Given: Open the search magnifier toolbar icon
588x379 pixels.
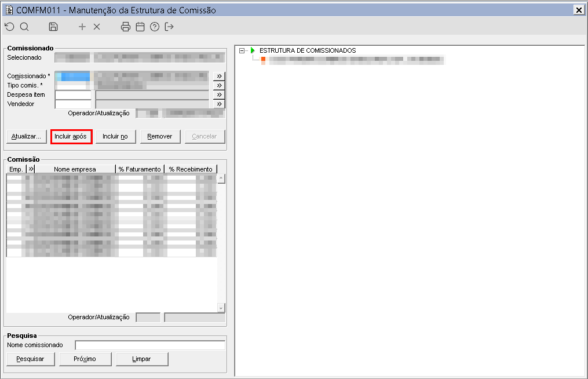Looking at the screenshot, I should 24,27.
